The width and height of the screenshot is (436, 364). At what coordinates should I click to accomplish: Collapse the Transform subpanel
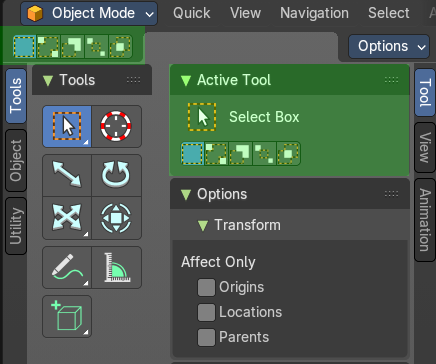[x=203, y=225]
